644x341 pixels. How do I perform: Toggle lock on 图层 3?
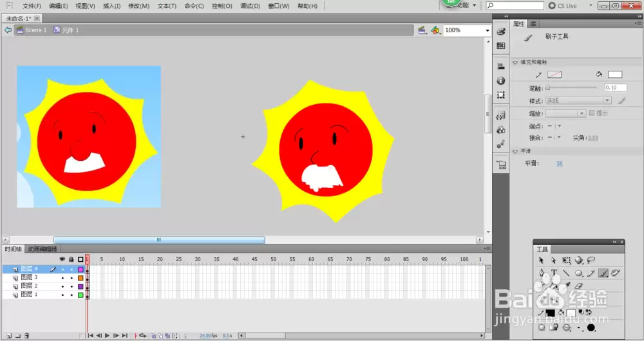[x=71, y=278]
